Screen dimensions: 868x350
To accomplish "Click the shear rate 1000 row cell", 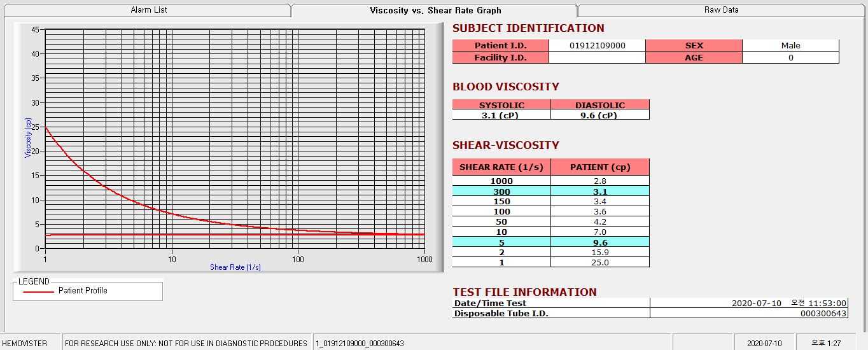I will point(501,181).
